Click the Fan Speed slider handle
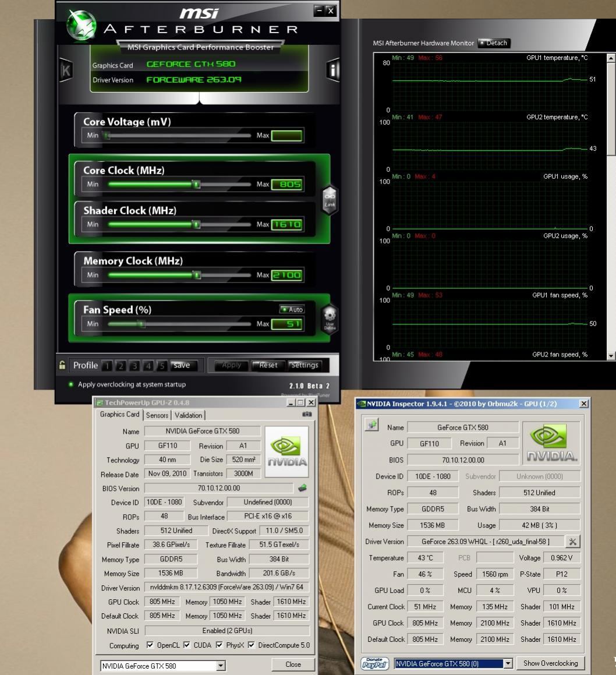The height and width of the screenshot is (675, 616). coord(141,324)
